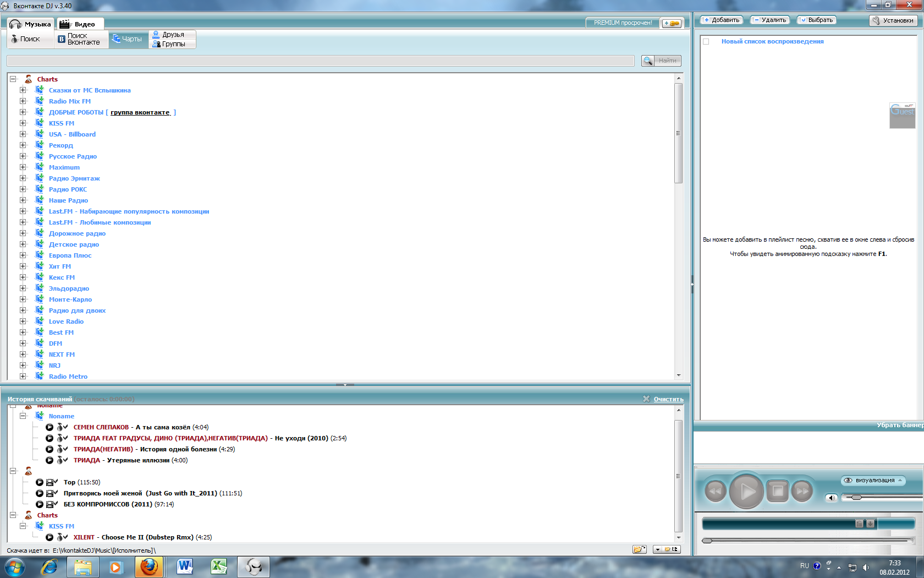Screen dimensions: 924x578
Task: Play the Семен Слепаков track in download history
Action: pyautogui.click(x=50, y=427)
